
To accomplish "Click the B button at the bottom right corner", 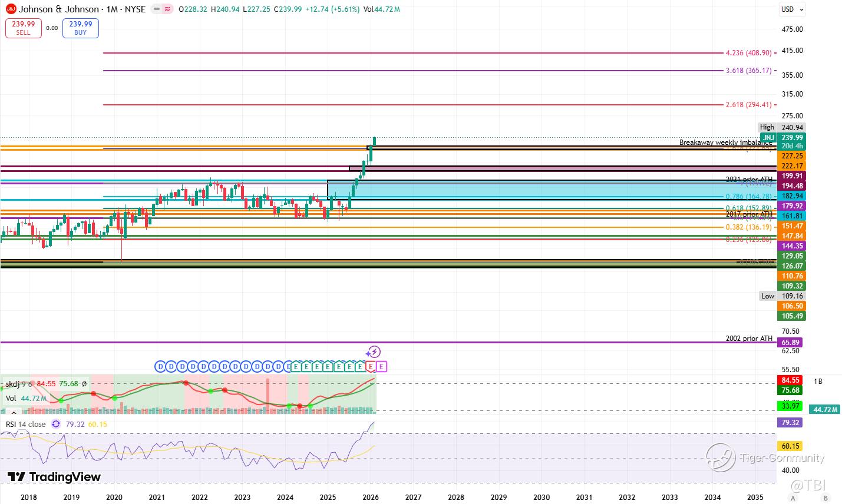I will (826, 499).
